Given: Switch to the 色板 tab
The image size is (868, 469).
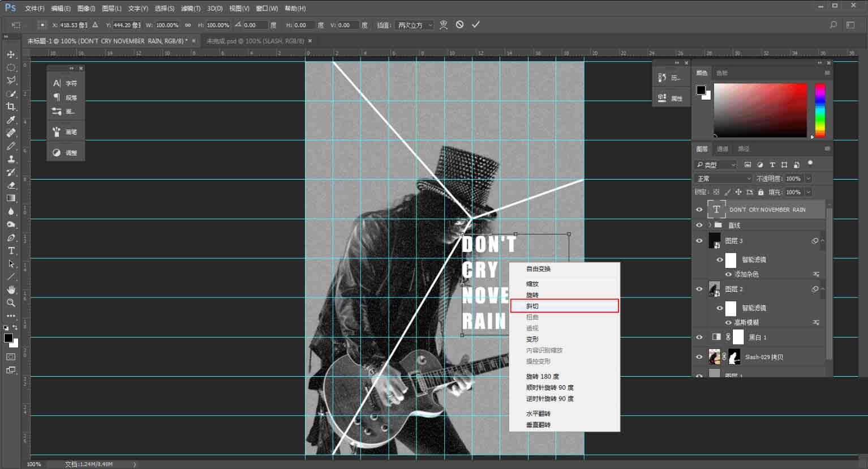Looking at the screenshot, I should click(722, 73).
